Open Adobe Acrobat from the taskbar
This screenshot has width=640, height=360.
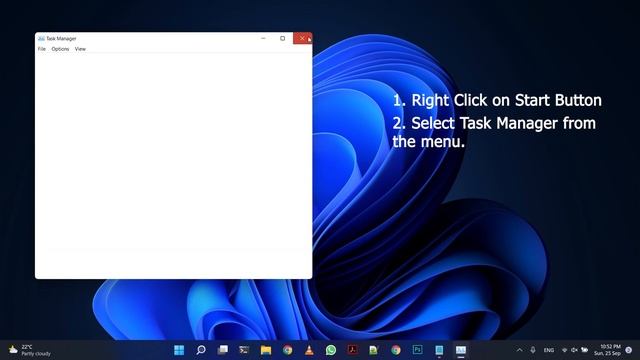(353, 350)
